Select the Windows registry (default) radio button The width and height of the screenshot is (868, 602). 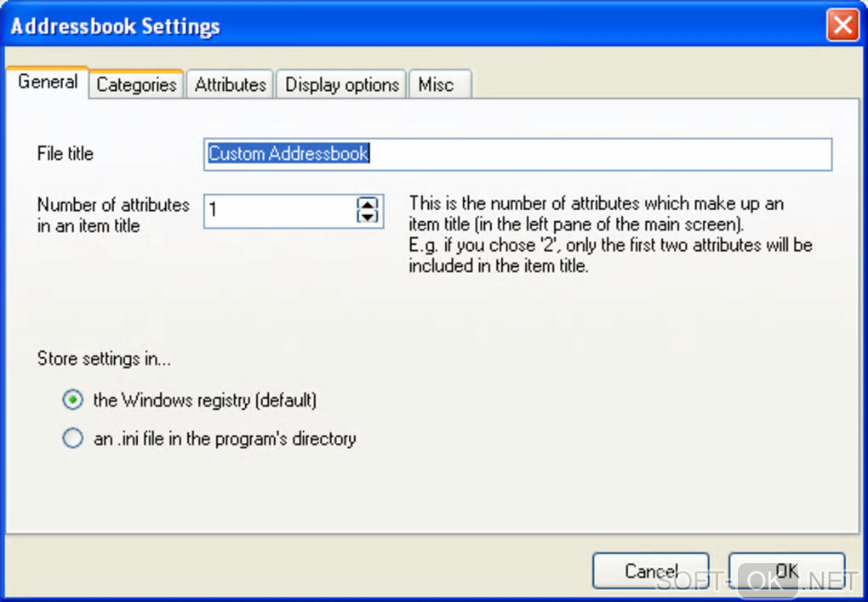point(73,399)
